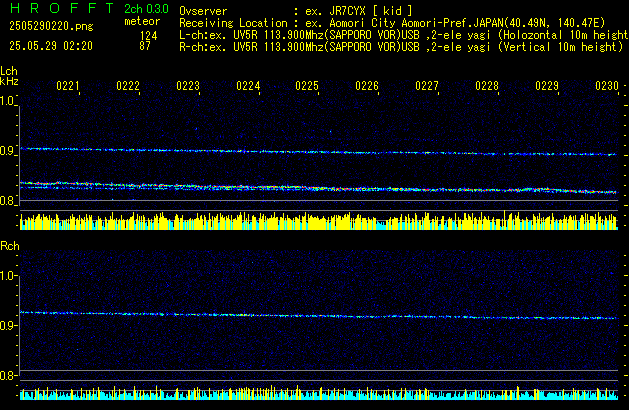Click the Rch channel label
This screenshot has height=410, width=629.
[10, 246]
